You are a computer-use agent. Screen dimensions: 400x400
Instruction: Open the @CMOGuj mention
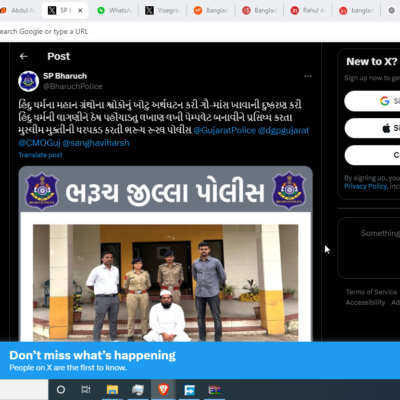click(x=39, y=143)
